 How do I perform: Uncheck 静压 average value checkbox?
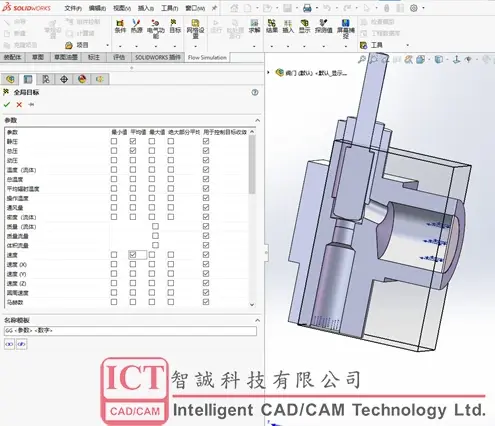click(133, 141)
